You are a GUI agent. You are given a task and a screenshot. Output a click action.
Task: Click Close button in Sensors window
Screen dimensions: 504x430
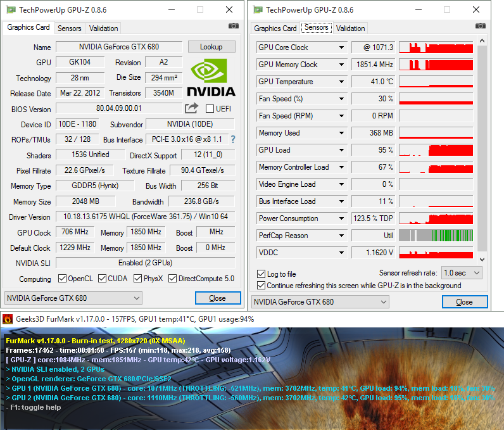point(465,302)
